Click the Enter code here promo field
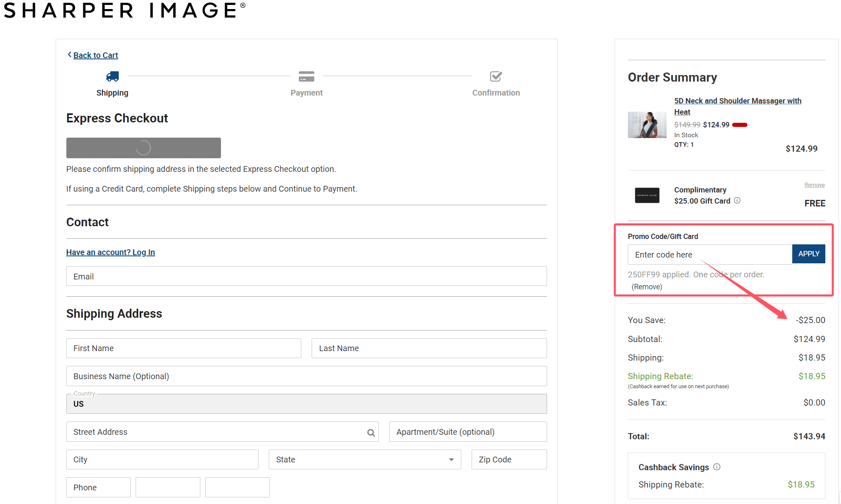Viewport: 841px width, 504px height. click(x=709, y=255)
